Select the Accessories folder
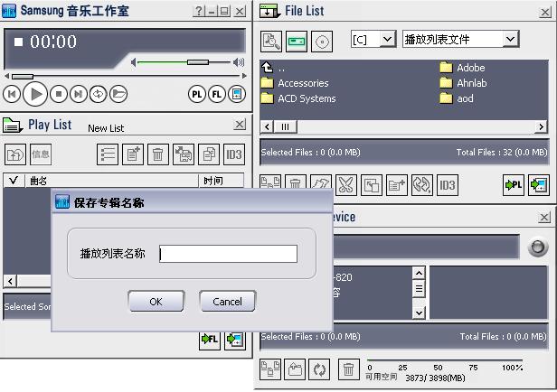This screenshot has width=557, height=392. 295,83
